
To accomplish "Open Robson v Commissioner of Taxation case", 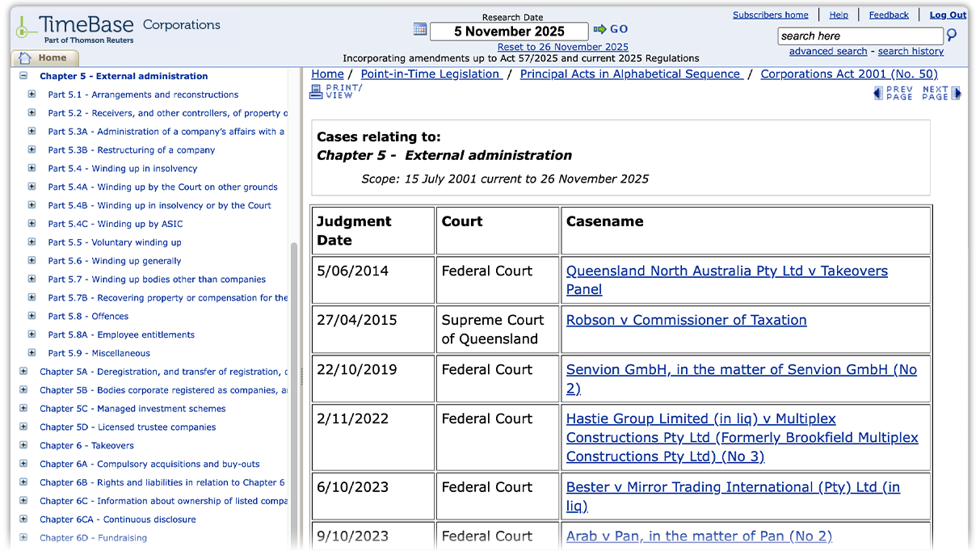I will coord(686,320).
